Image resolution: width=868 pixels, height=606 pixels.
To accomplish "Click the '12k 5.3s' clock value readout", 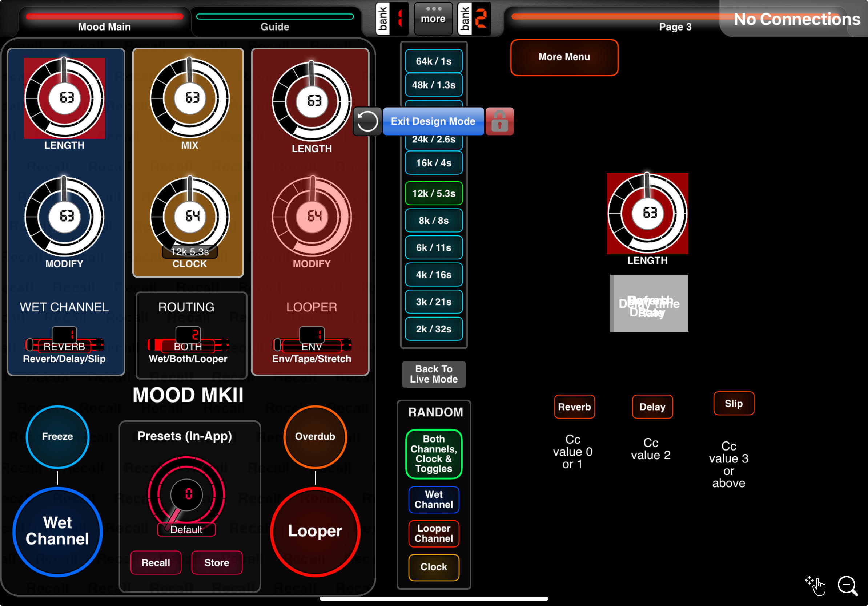I will coord(190,252).
